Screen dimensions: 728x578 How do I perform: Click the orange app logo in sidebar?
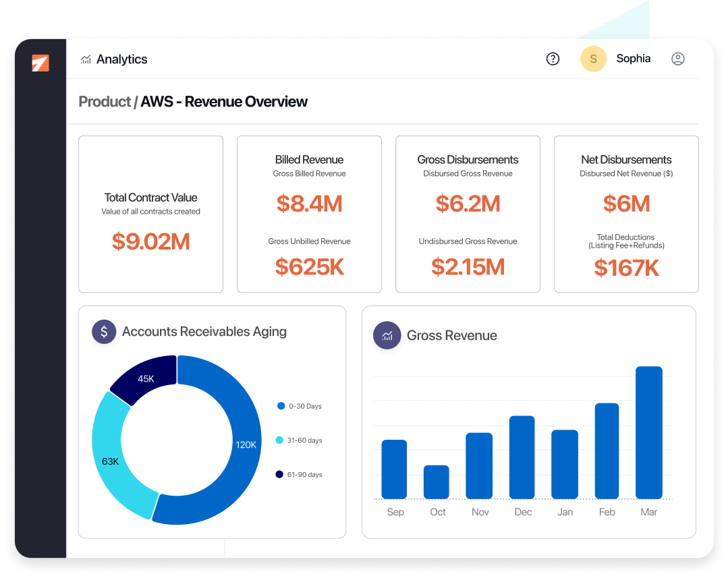(x=40, y=63)
